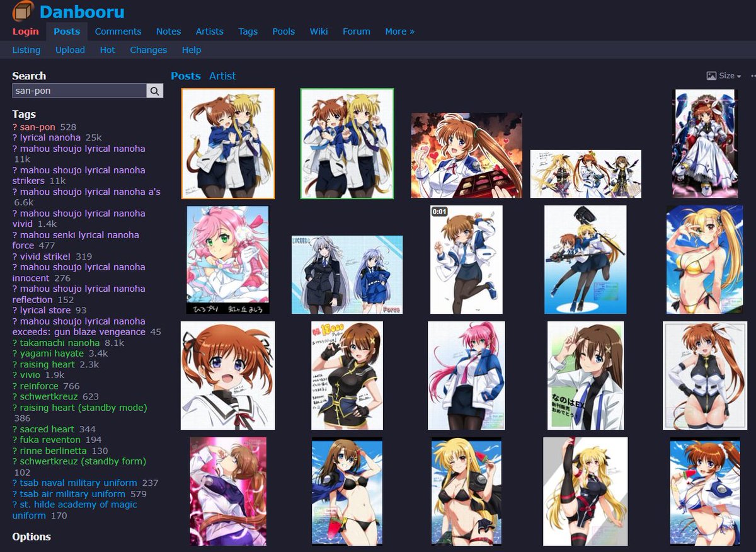
Task: Open the Artists section
Action: pos(210,32)
